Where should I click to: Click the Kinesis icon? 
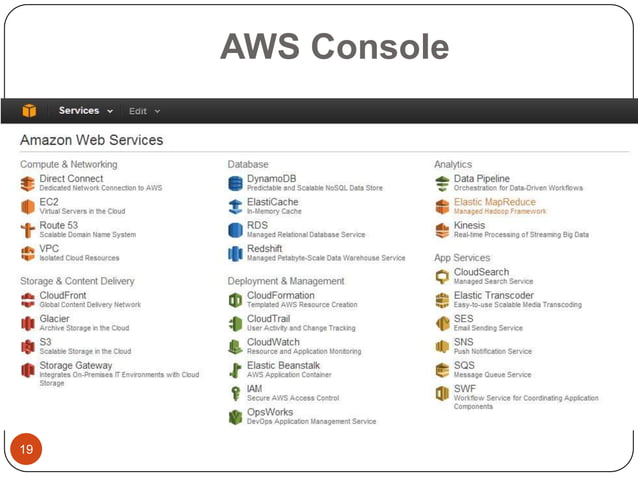(442, 230)
